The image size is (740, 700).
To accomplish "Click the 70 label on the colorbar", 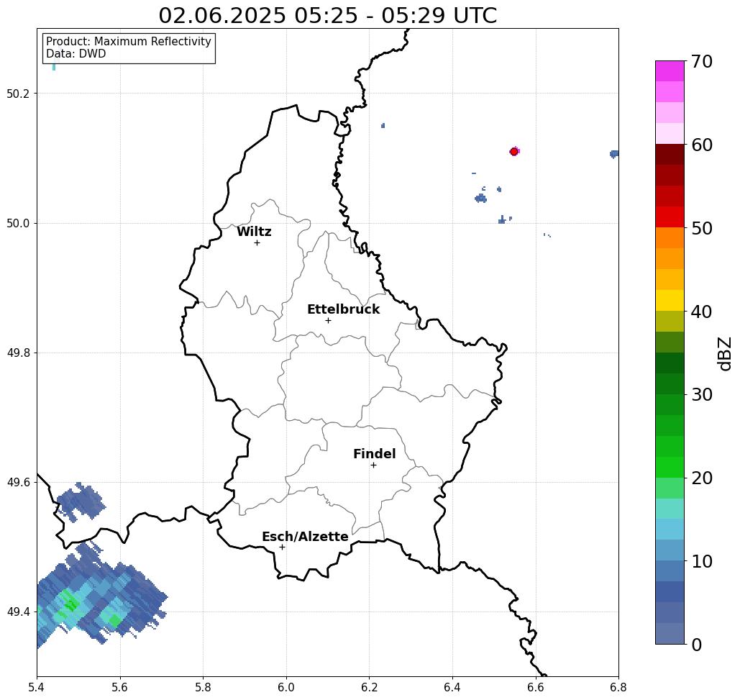I will pos(701,61).
